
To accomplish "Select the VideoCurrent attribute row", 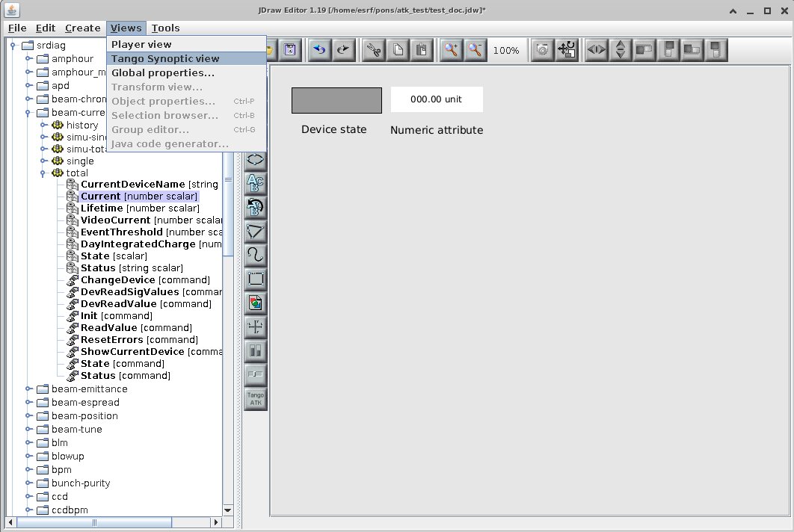I will (151, 220).
